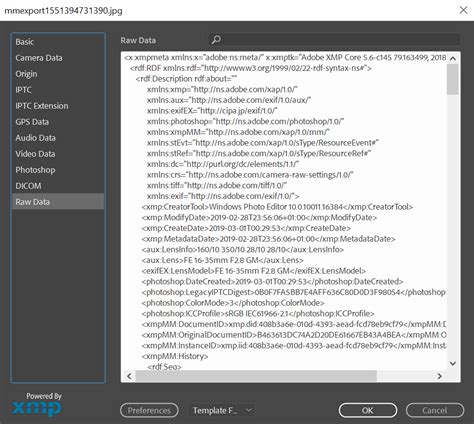Close the file info dialog window
This screenshot has height=424, width=474.
pos(463,10)
